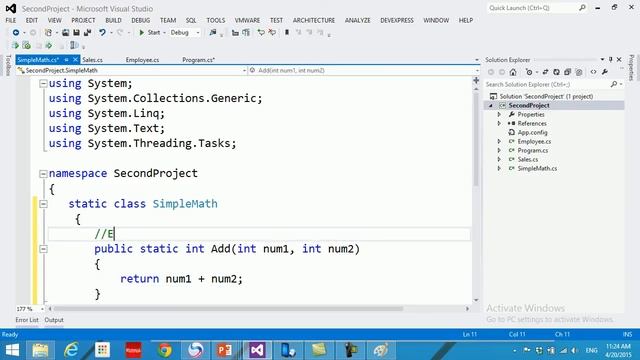Open the Output panel tab
640x360 pixels.
click(54, 320)
